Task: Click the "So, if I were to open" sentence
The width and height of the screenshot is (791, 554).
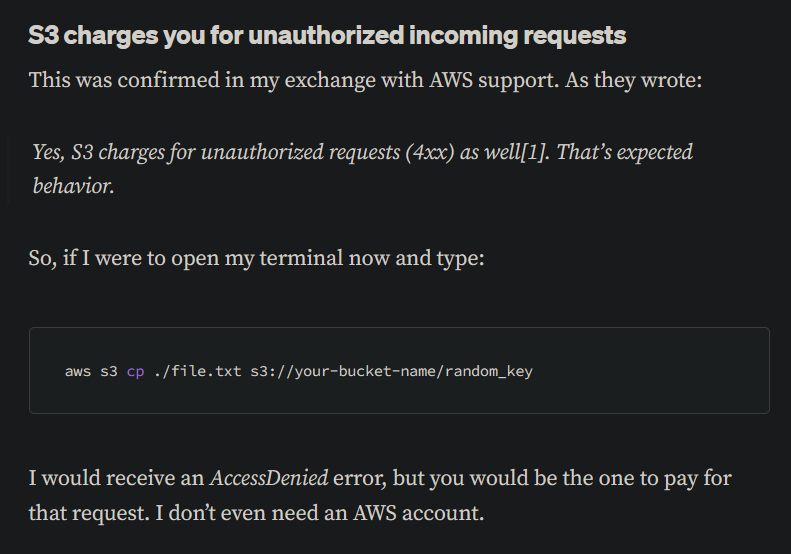Action: point(256,258)
